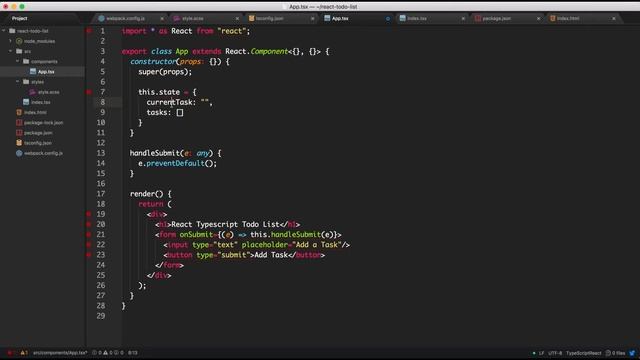640x360 pixels.
Task: Change the TypeScriptReact grammar selector
Action: [x=584, y=353]
